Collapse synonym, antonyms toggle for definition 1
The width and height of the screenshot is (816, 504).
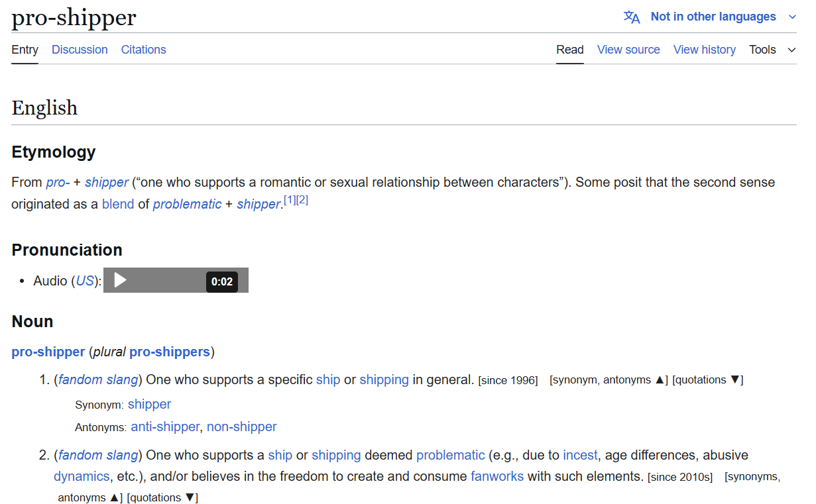point(609,380)
